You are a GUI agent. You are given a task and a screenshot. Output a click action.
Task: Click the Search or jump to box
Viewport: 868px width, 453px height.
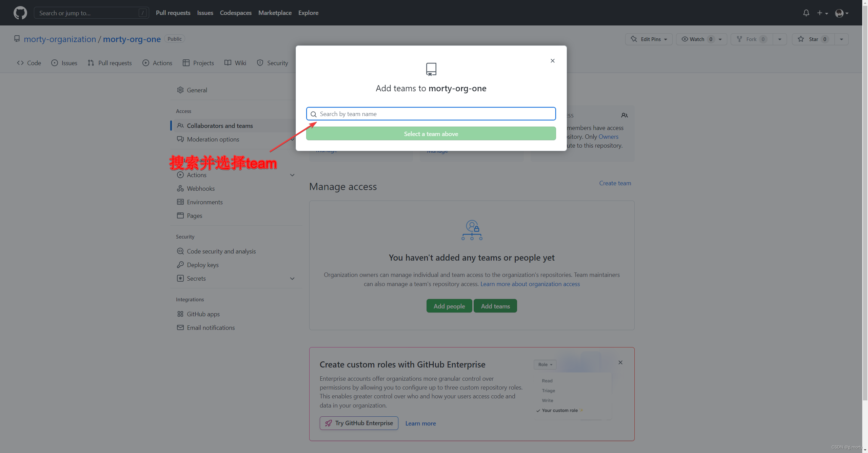[x=92, y=13]
